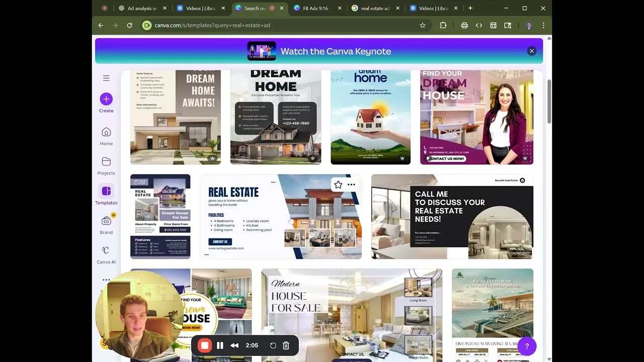Open the Canva hamburger menu
644x362 pixels.
[x=106, y=78]
